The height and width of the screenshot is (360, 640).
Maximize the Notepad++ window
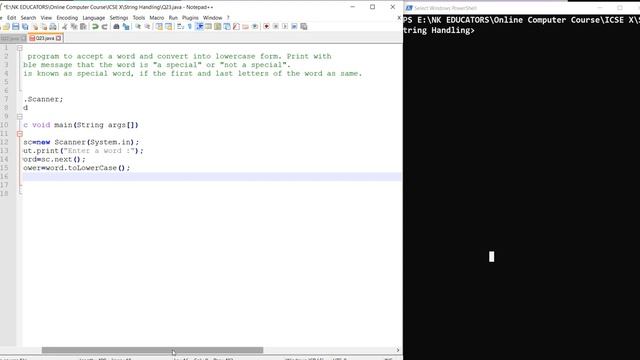(372, 7)
